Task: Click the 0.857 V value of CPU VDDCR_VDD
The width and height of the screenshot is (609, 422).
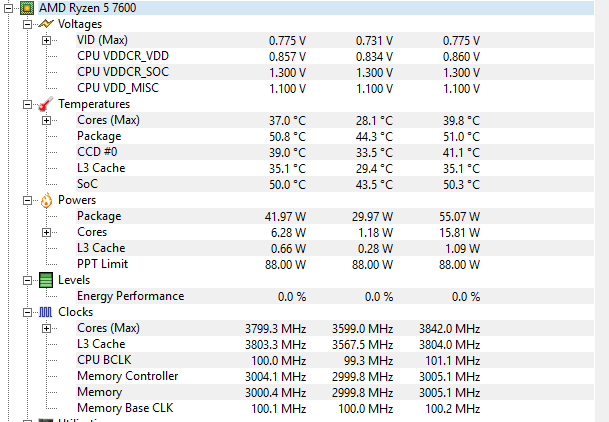Action: tap(287, 57)
